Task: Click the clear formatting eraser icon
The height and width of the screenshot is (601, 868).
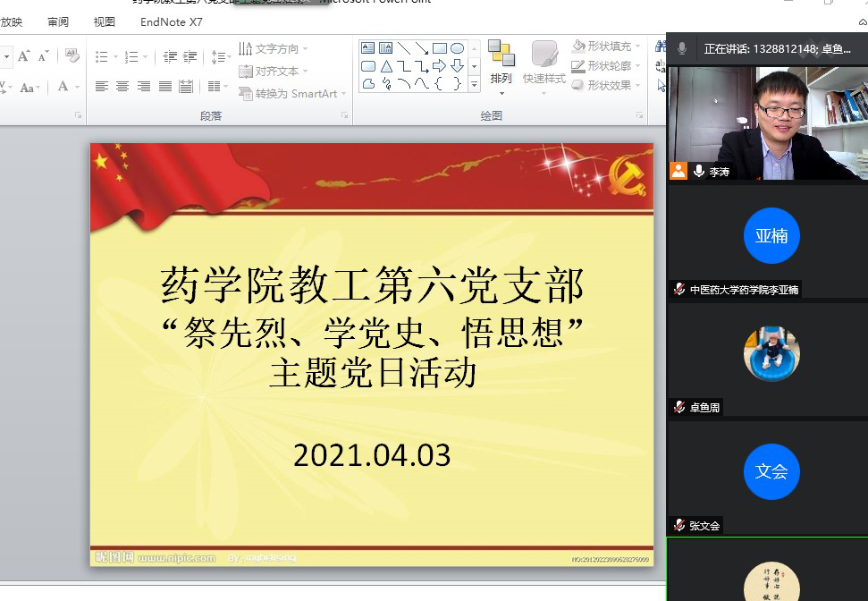Action: pos(72,56)
